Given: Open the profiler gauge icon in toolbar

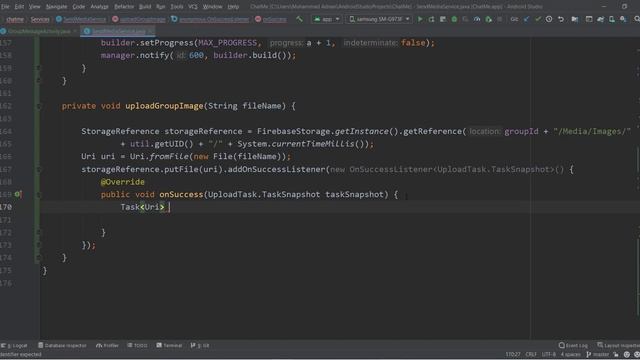Looking at the screenshot, I should click(477, 19).
